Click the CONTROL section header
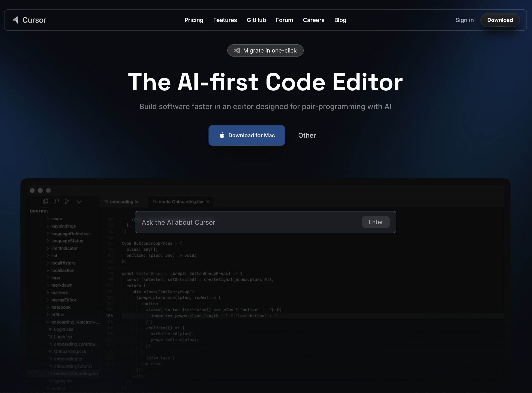The image size is (532, 393). tap(39, 211)
